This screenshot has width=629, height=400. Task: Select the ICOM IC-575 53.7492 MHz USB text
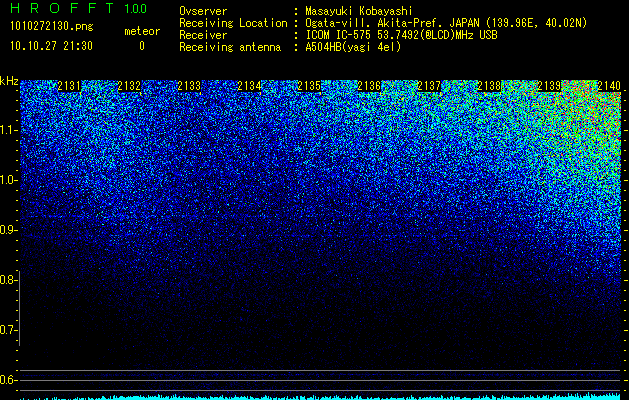(x=401, y=35)
